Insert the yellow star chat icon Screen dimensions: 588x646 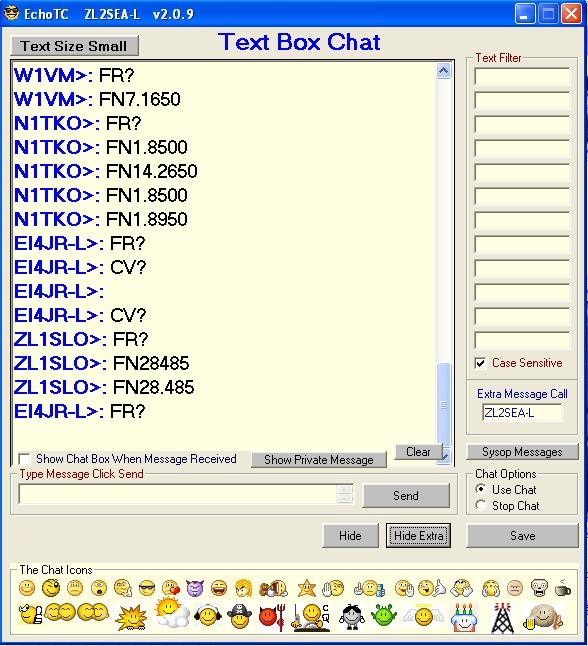tap(307, 588)
